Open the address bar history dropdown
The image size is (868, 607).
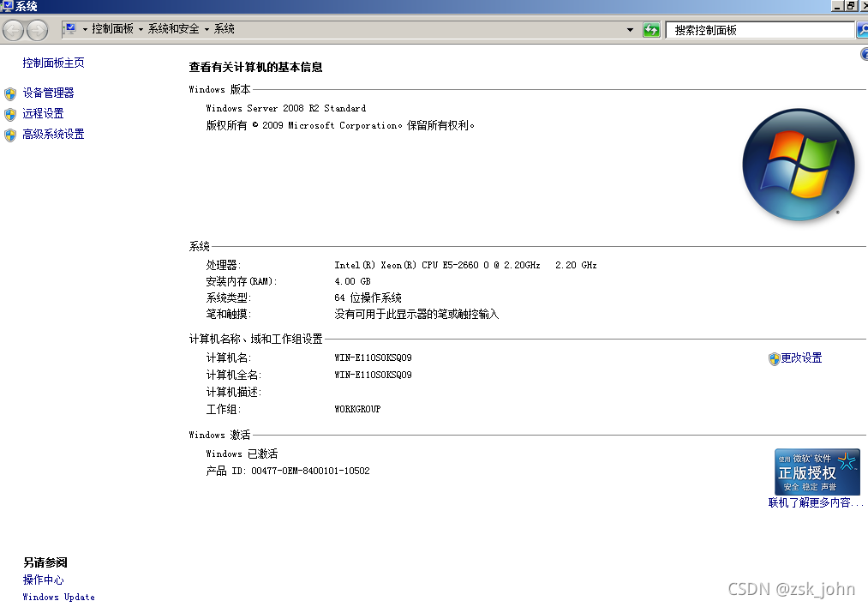(630, 30)
